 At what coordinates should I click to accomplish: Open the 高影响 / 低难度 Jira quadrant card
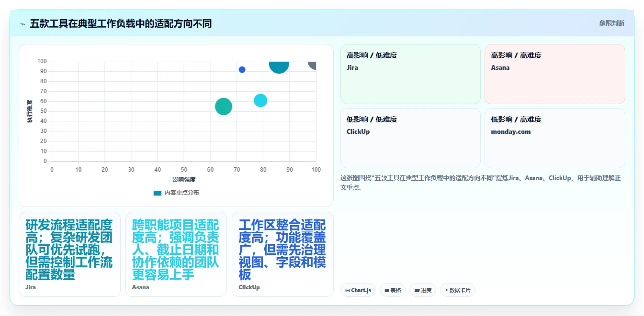click(410, 74)
